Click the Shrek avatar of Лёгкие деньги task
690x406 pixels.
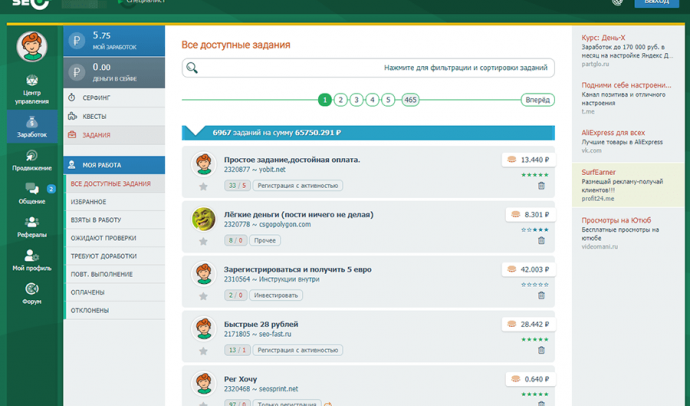coord(203,219)
